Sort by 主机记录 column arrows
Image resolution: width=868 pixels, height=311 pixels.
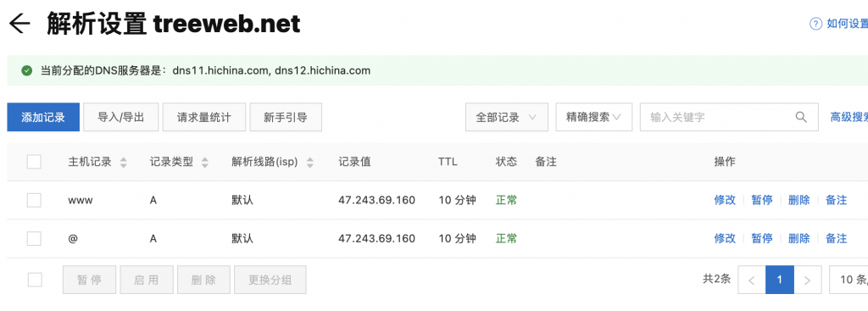point(124,163)
